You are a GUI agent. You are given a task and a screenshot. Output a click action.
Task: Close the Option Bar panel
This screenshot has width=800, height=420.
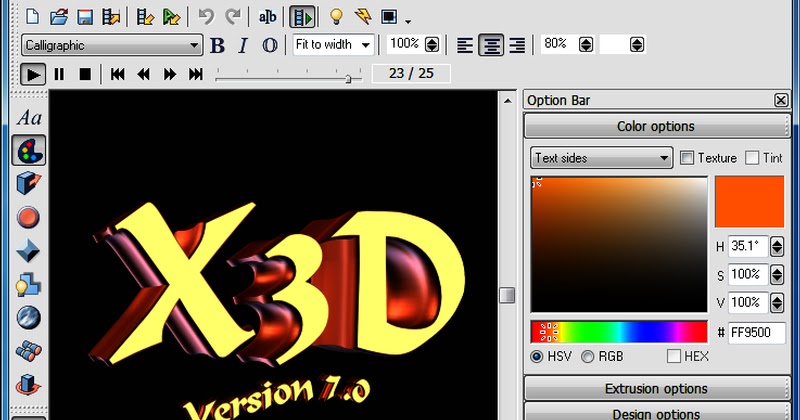(x=781, y=100)
